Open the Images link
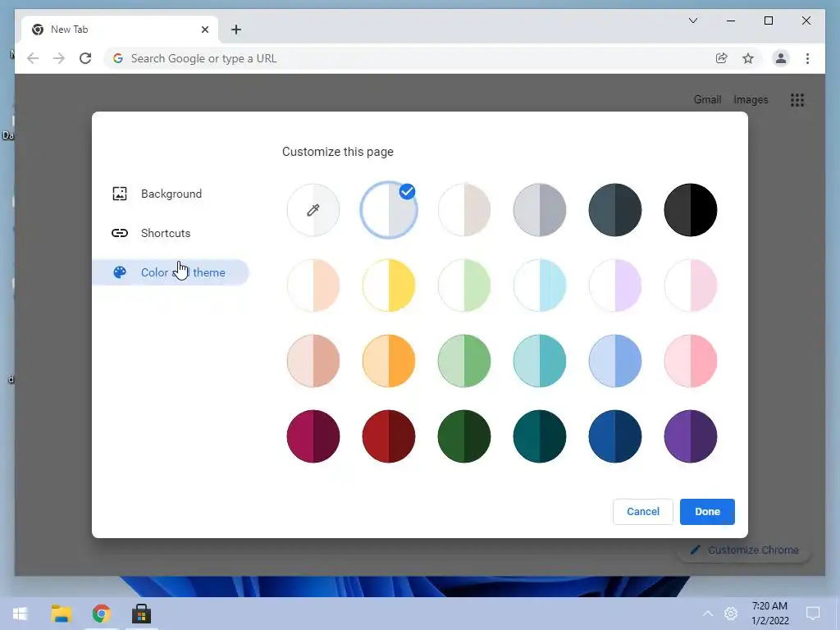 pyautogui.click(x=751, y=99)
